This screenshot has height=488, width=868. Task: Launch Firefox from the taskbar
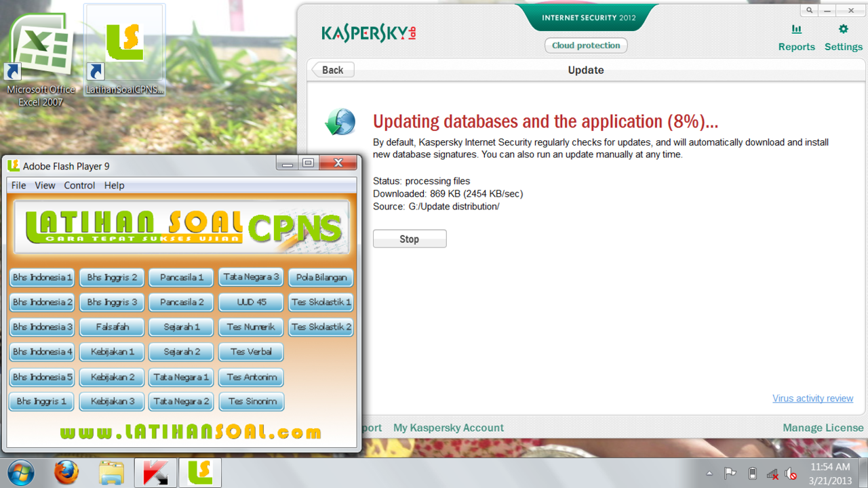66,472
